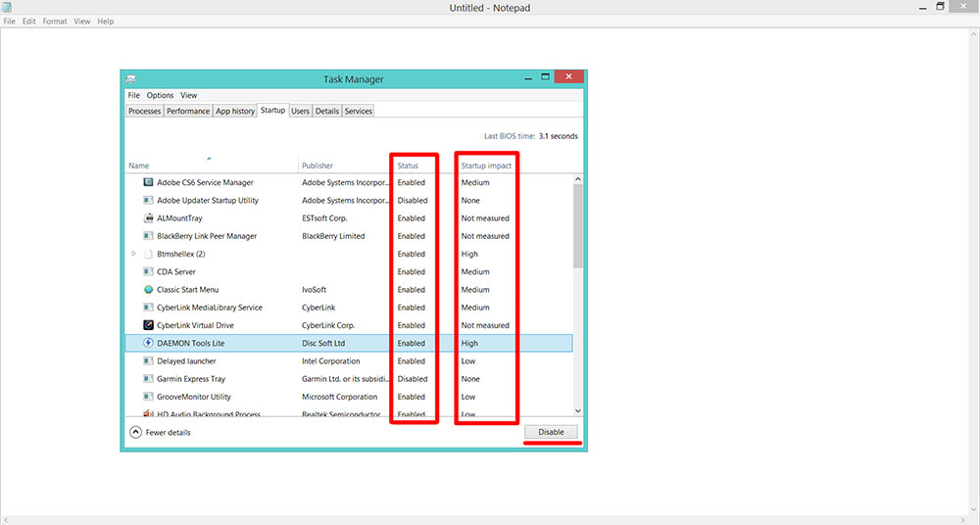Click the Classic Start Menu globe icon
Viewport: 980px width, 525px height.
(x=148, y=289)
